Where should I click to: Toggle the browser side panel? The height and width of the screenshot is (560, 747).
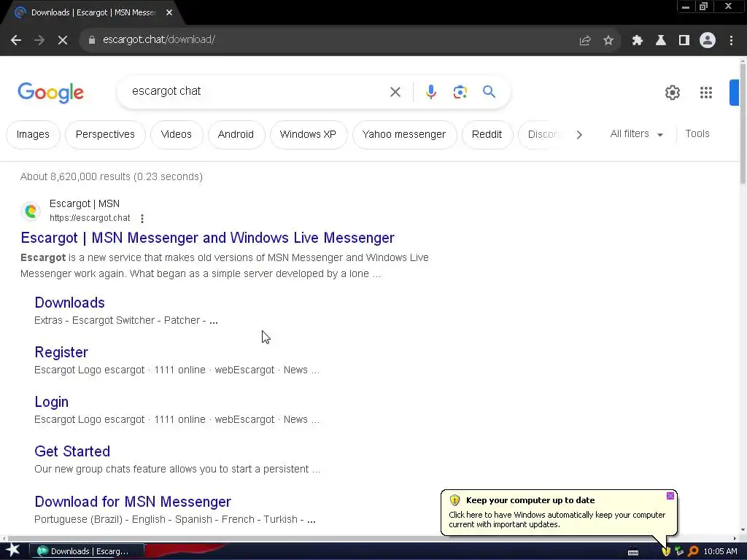[x=684, y=41]
